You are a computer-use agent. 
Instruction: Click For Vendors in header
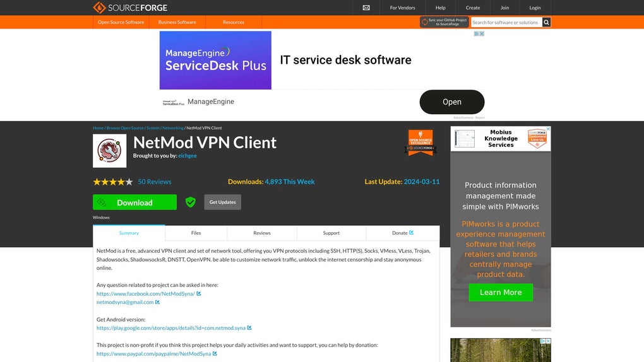point(402,8)
